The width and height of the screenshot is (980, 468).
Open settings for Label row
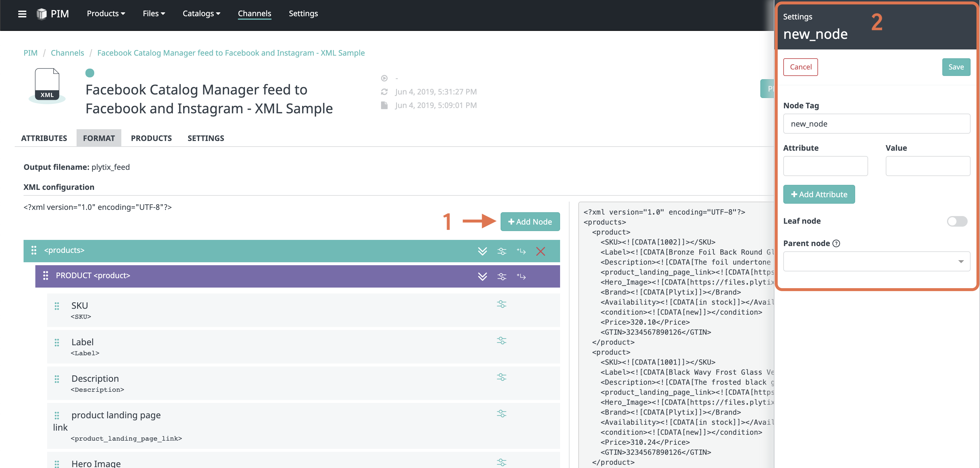501,341
